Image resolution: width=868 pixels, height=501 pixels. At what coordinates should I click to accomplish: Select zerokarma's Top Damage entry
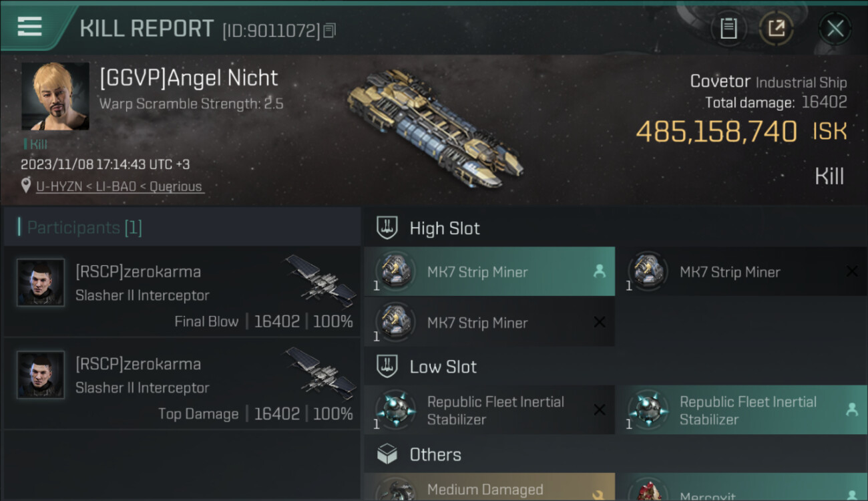182,383
